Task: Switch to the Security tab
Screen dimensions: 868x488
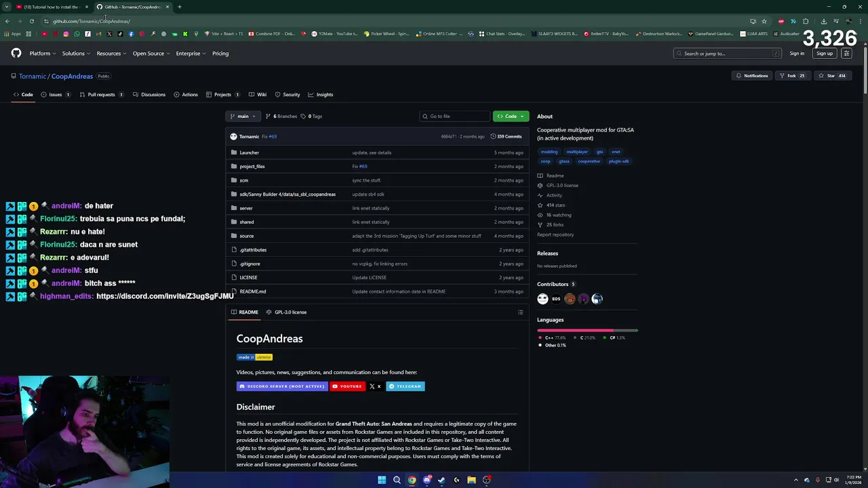Action: coord(288,95)
